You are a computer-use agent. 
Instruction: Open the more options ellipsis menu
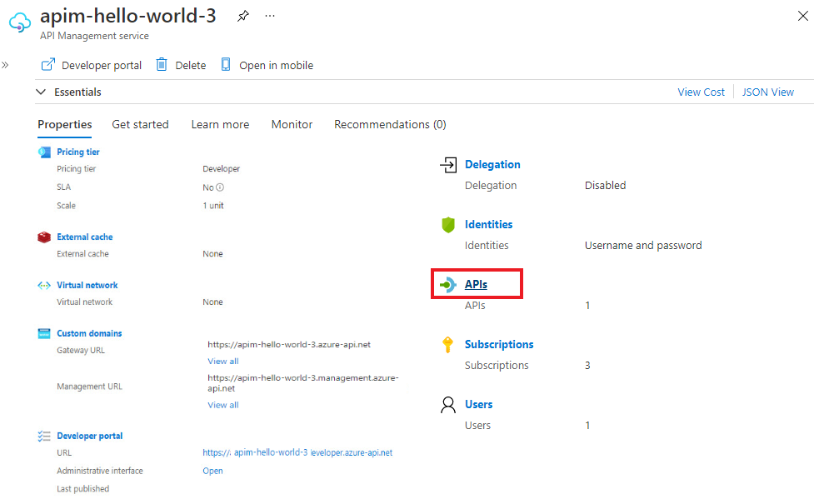tap(270, 16)
